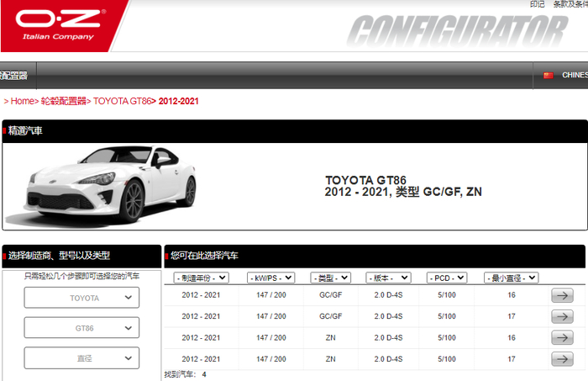588x381 pixels.
Task: Click the 2012-2021 breadcrumb link
Action: coord(178,101)
